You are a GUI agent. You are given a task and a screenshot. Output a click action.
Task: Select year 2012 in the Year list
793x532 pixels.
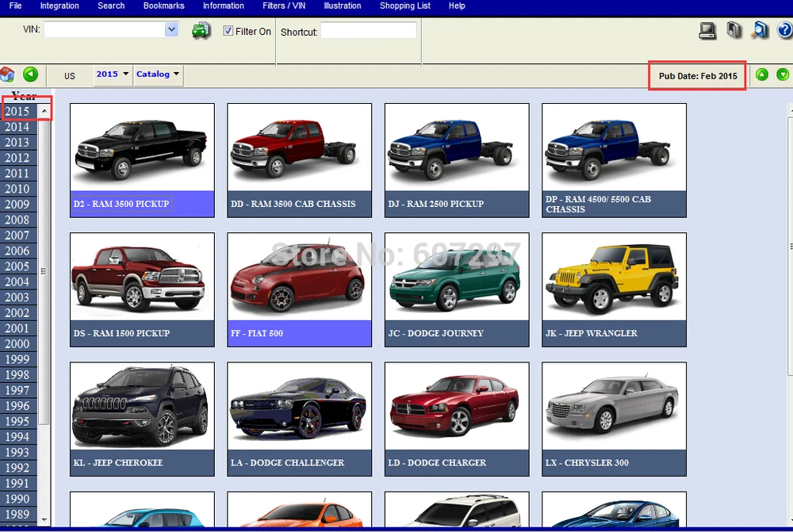[x=17, y=158]
